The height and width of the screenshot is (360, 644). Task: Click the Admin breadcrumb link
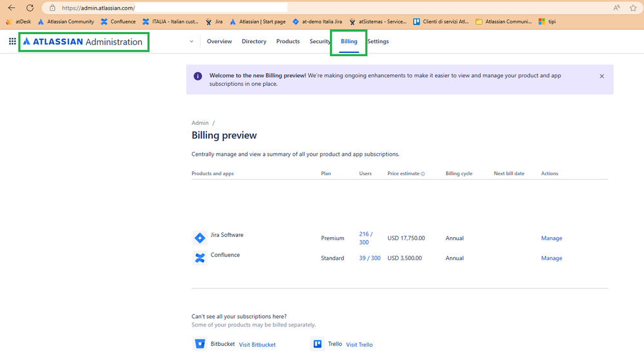(x=200, y=123)
